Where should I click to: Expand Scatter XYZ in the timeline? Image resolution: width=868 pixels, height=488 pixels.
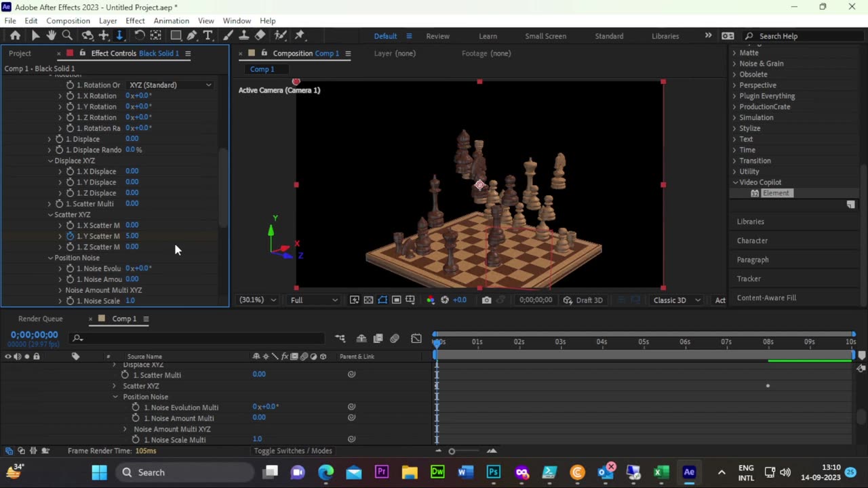(x=114, y=386)
